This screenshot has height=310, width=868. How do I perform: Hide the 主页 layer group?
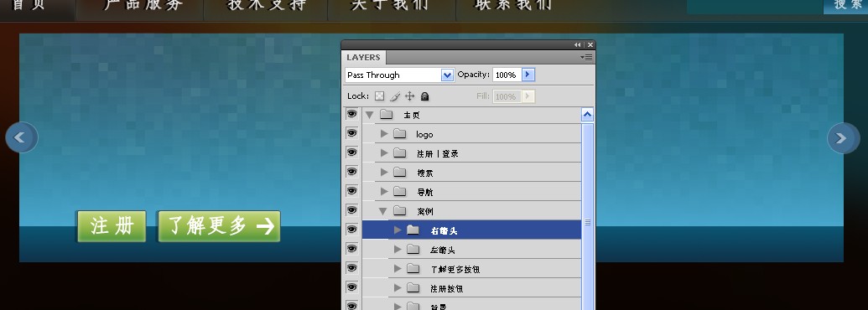(x=351, y=114)
